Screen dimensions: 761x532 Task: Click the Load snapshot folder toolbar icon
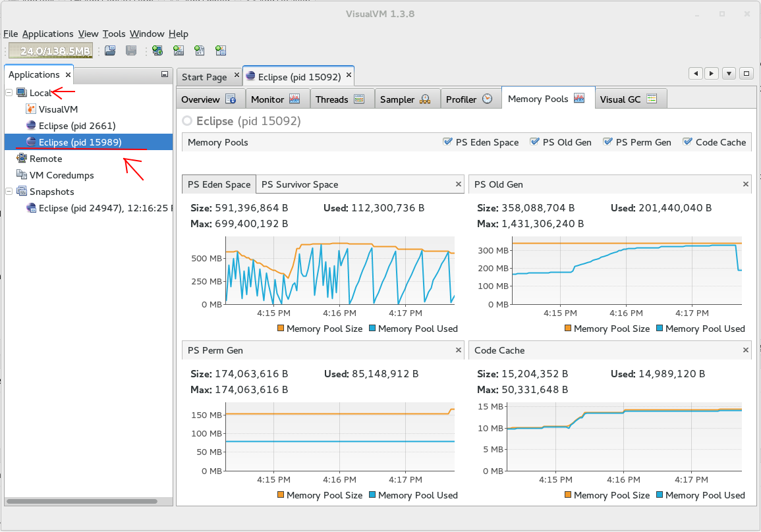point(110,51)
